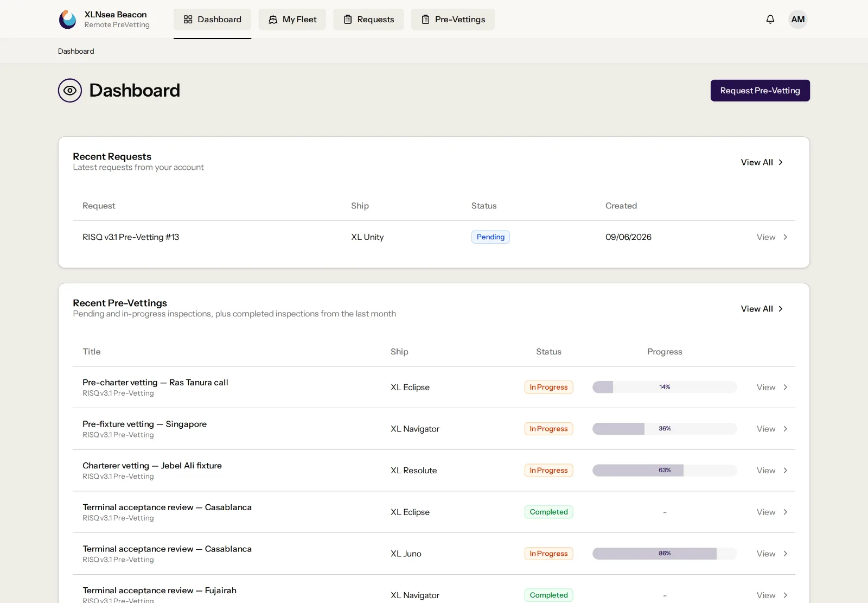Click the 86% progress bar
Screen dimensions: 868x603
point(665,554)
